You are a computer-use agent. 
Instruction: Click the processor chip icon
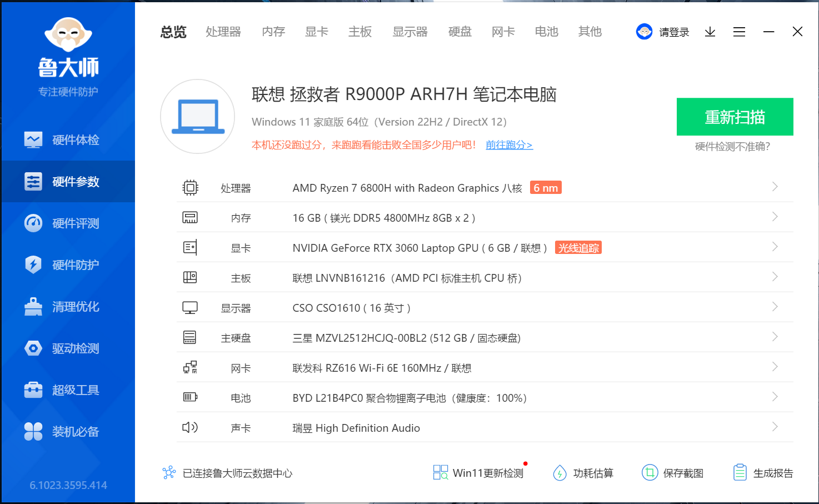click(x=190, y=188)
